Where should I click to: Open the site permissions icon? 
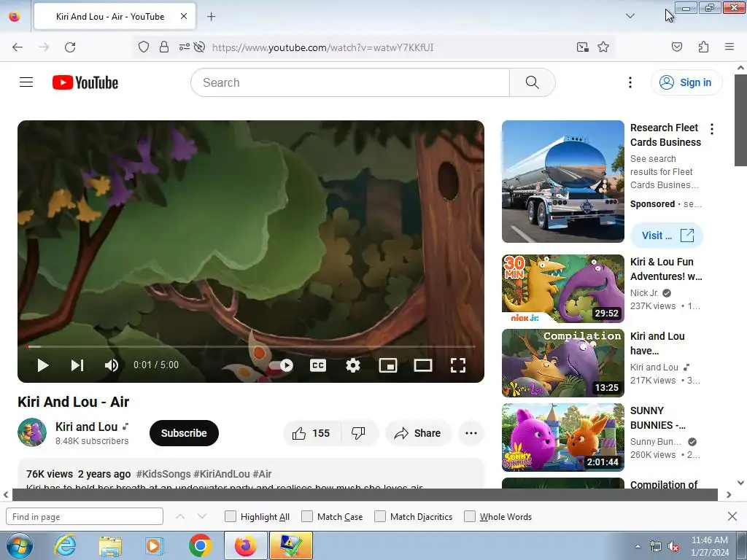(185, 47)
